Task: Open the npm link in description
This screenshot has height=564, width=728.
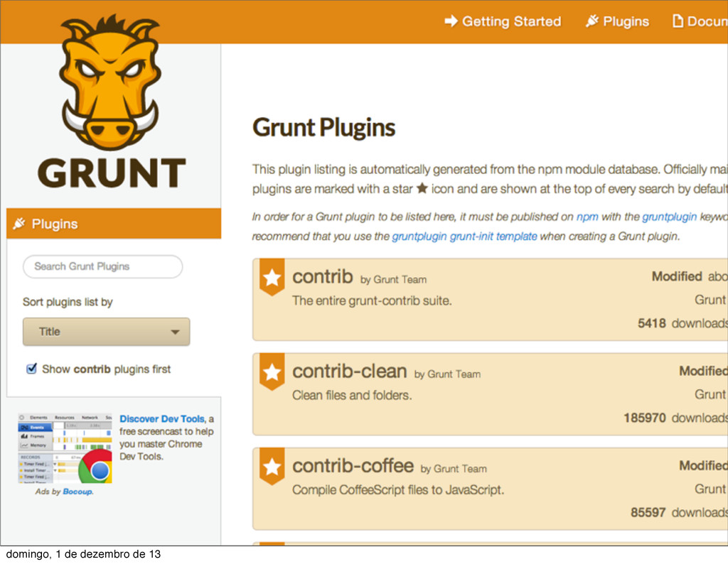Action: 587,217
